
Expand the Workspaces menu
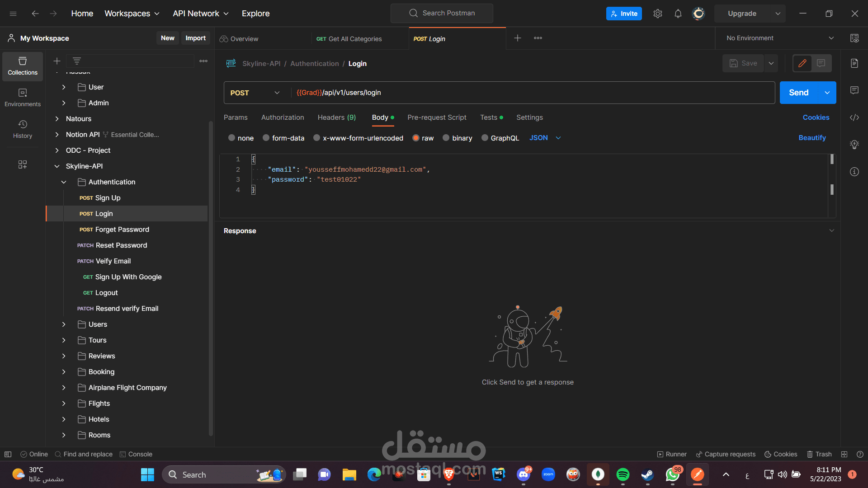coord(132,14)
